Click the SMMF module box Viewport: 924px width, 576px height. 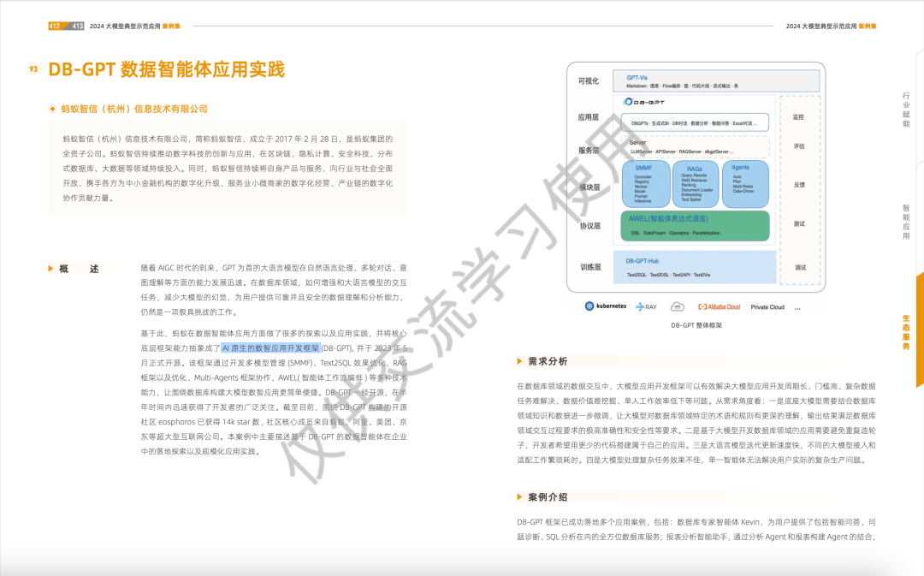pos(646,184)
